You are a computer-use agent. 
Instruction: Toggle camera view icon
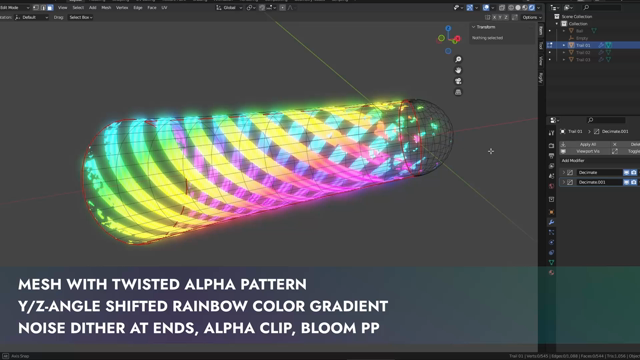(x=458, y=81)
